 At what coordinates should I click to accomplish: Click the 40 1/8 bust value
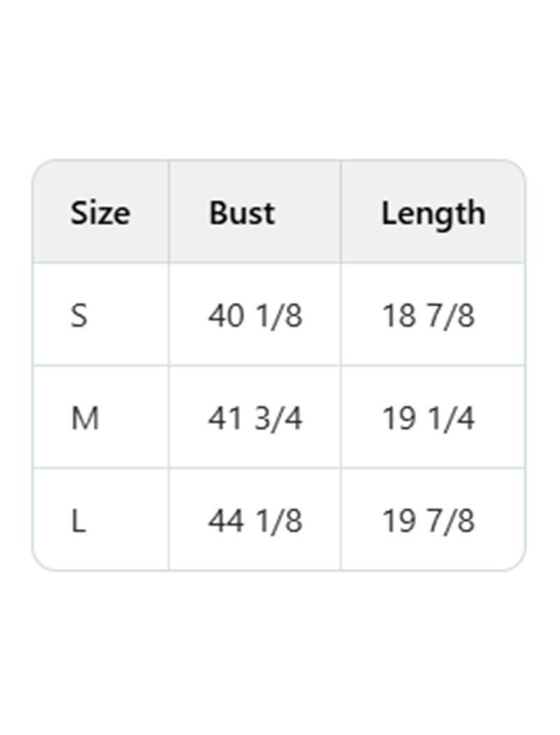[255, 316]
